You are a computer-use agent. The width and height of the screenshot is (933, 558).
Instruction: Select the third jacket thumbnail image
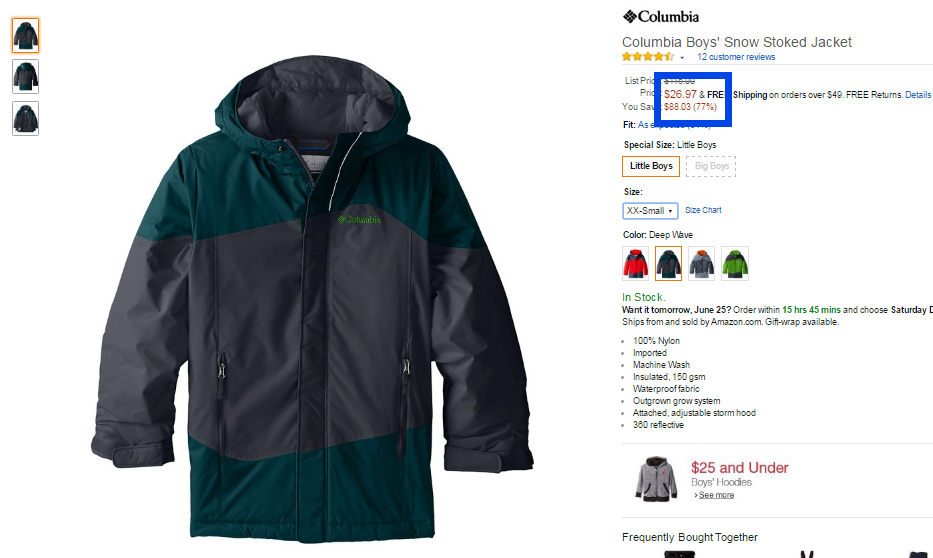click(x=26, y=118)
